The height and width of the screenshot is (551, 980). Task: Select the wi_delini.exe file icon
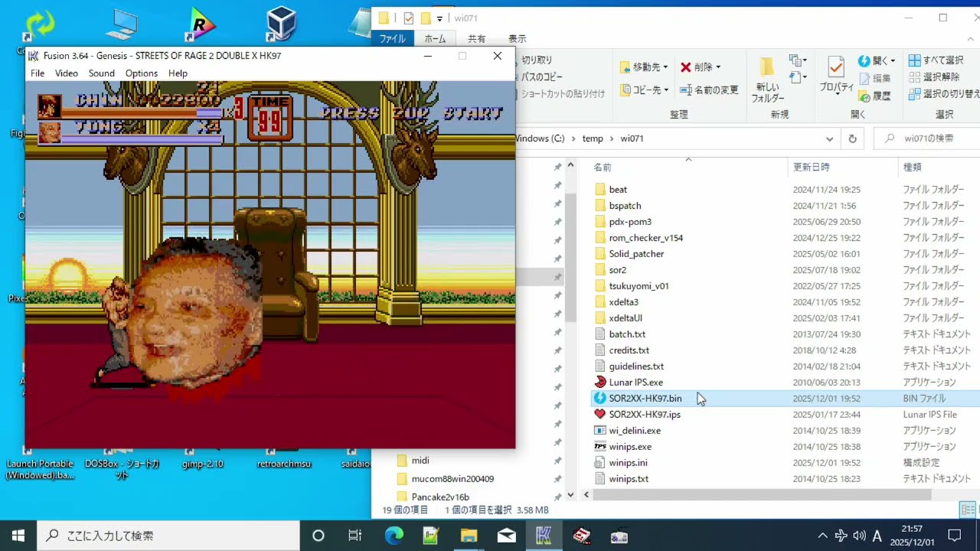coord(600,431)
